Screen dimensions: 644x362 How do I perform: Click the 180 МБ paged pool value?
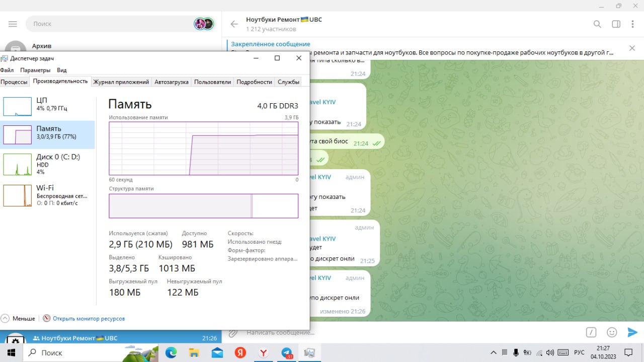tap(125, 293)
